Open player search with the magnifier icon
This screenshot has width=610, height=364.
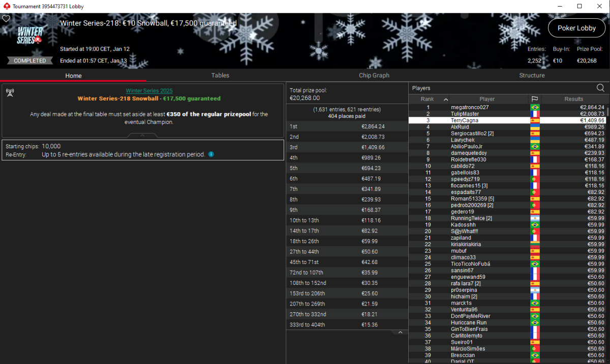[600, 88]
